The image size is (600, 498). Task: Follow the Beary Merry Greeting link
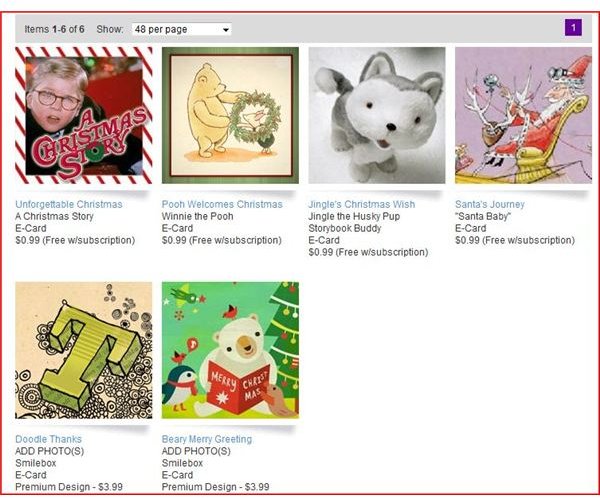(x=207, y=439)
